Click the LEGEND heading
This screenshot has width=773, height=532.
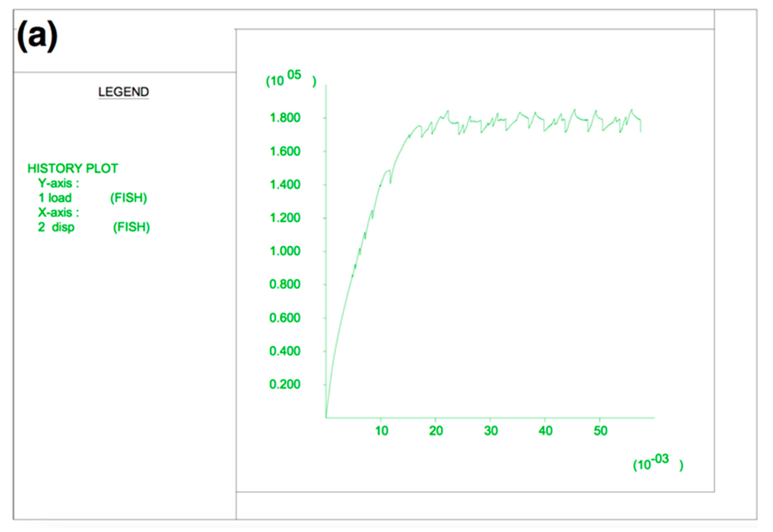point(123,92)
